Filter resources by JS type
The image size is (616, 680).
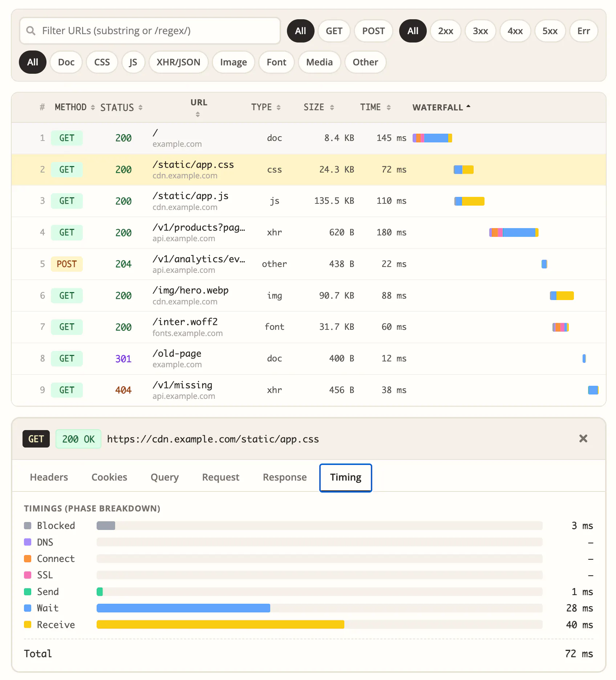click(133, 62)
